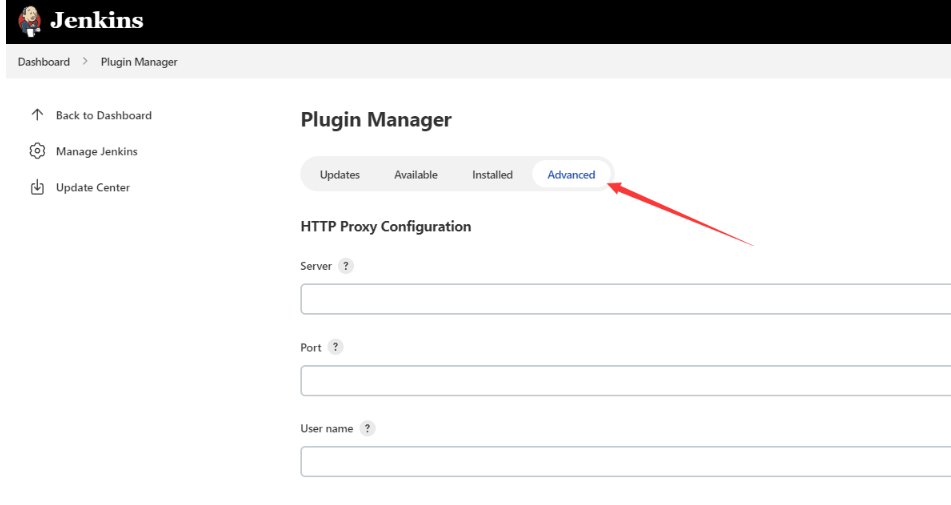The image size is (951, 505).
Task: Click the Plugin Manager page heading
Action: [x=376, y=119]
